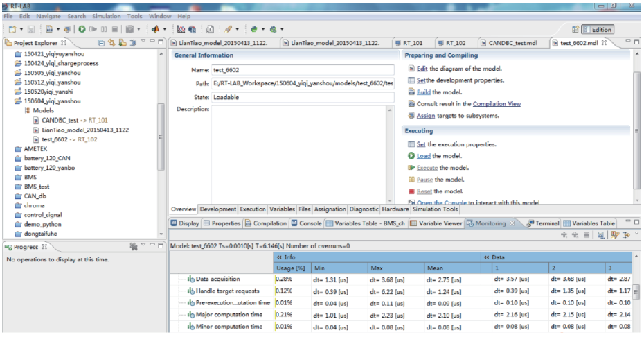The height and width of the screenshot is (337, 644).
Task: Click into the Name field containing test_6602
Action: pyautogui.click(x=303, y=70)
